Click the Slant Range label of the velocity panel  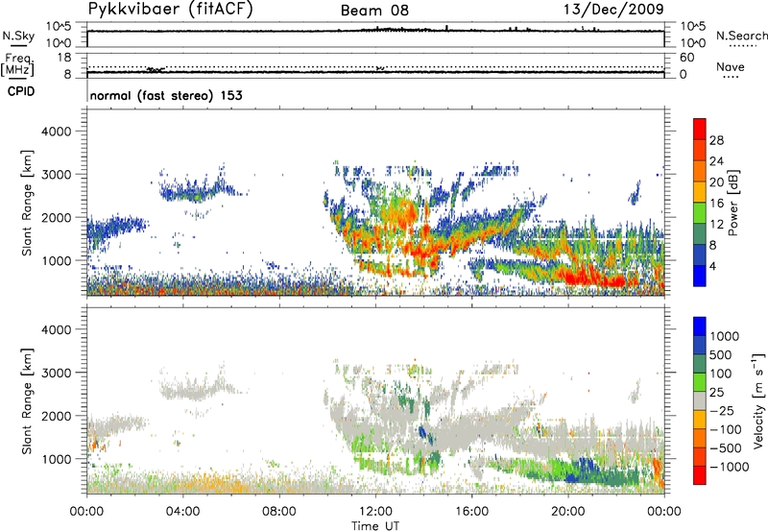(x=27, y=400)
